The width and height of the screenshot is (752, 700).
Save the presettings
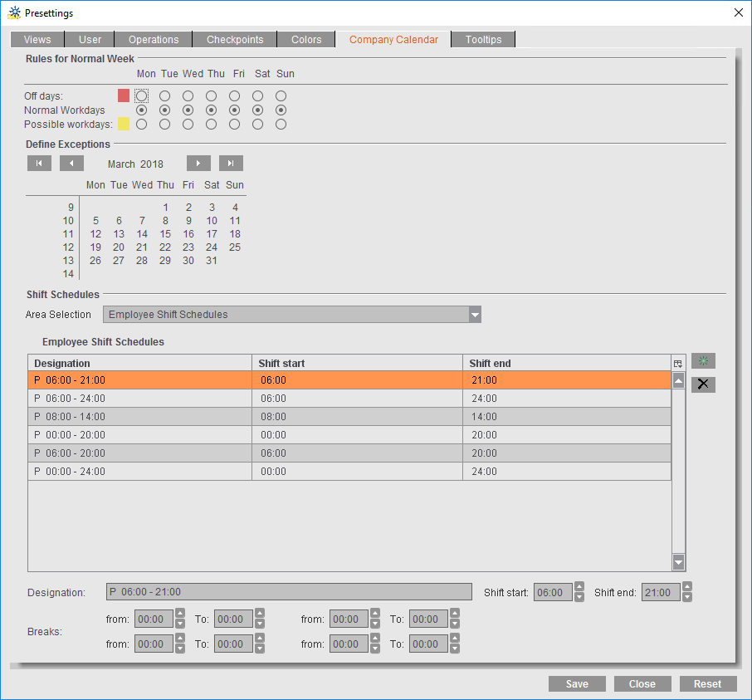[577, 683]
